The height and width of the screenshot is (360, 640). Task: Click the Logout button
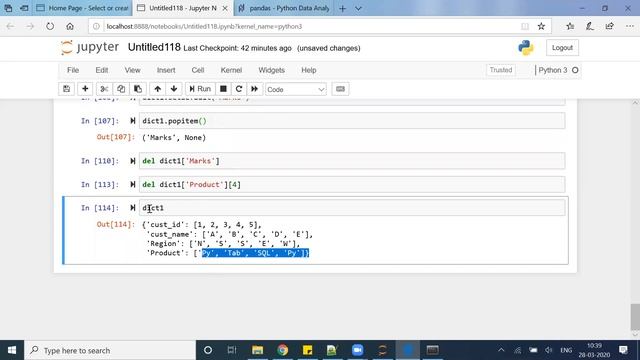[x=562, y=48]
